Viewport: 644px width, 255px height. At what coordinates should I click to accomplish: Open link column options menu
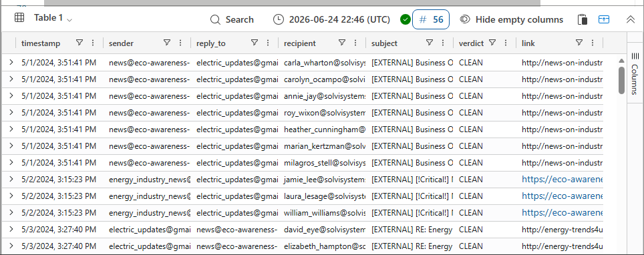click(593, 43)
